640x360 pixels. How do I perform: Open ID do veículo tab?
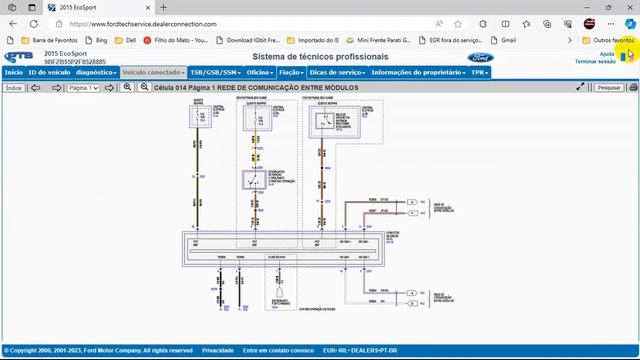49,72
